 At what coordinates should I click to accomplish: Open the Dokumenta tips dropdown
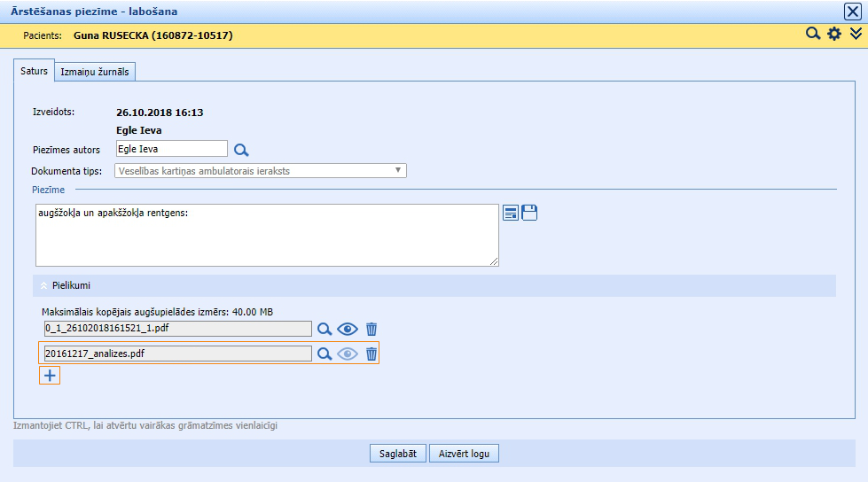pyautogui.click(x=260, y=170)
